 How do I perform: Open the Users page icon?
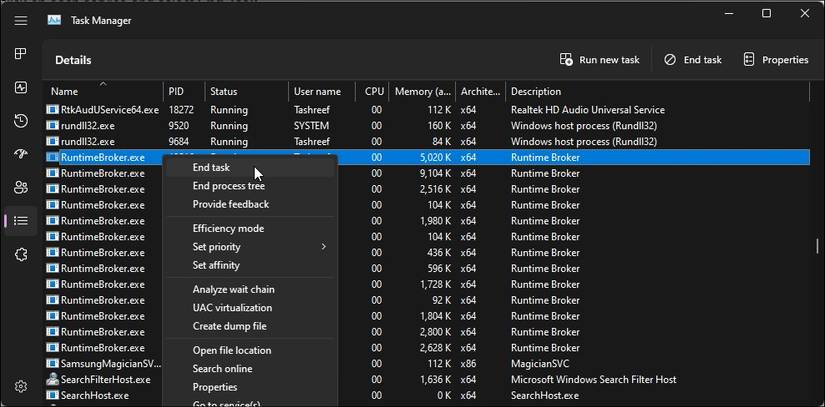21,187
